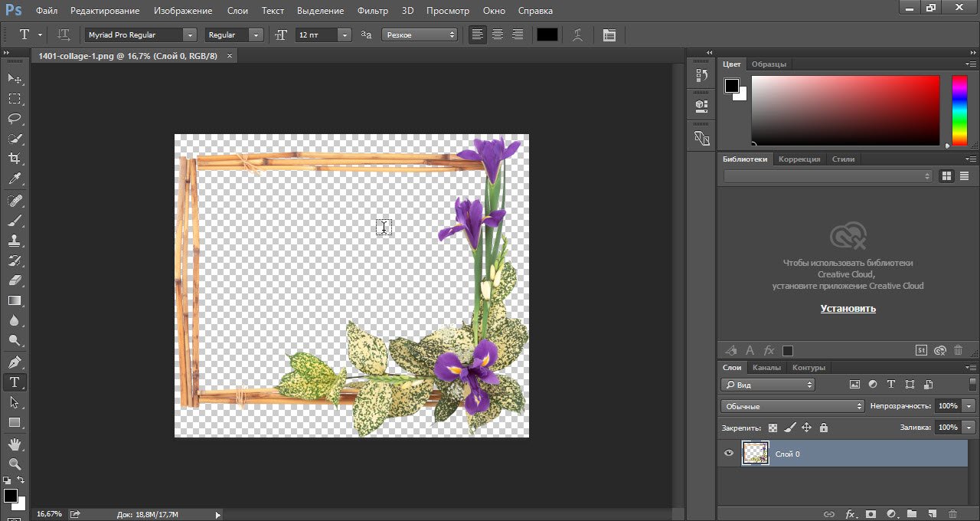Hide Слой 0 with the eye icon
Image resolution: width=980 pixels, height=521 pixels.
pos(729,454)
